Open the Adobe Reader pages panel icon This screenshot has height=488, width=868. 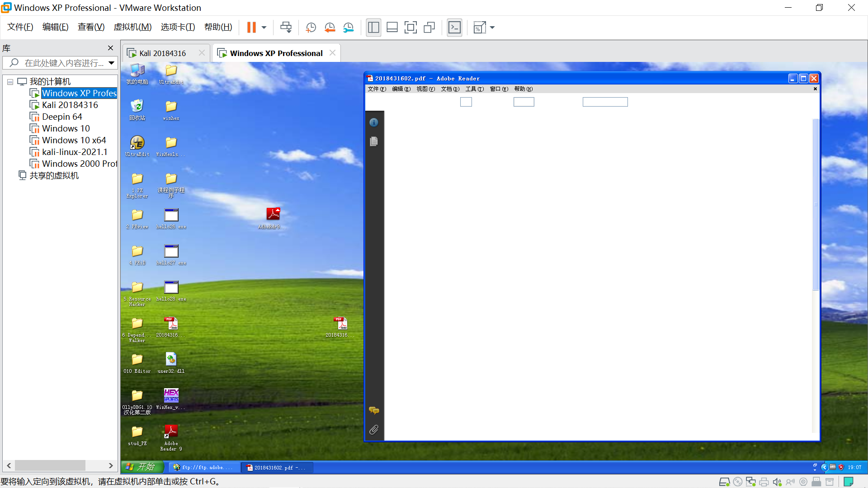tap(374, 142)
